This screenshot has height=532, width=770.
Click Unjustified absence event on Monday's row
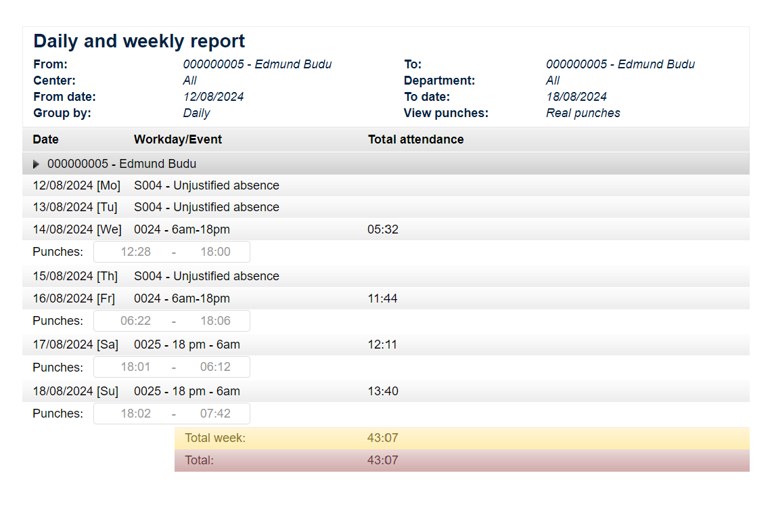point(207,185)
